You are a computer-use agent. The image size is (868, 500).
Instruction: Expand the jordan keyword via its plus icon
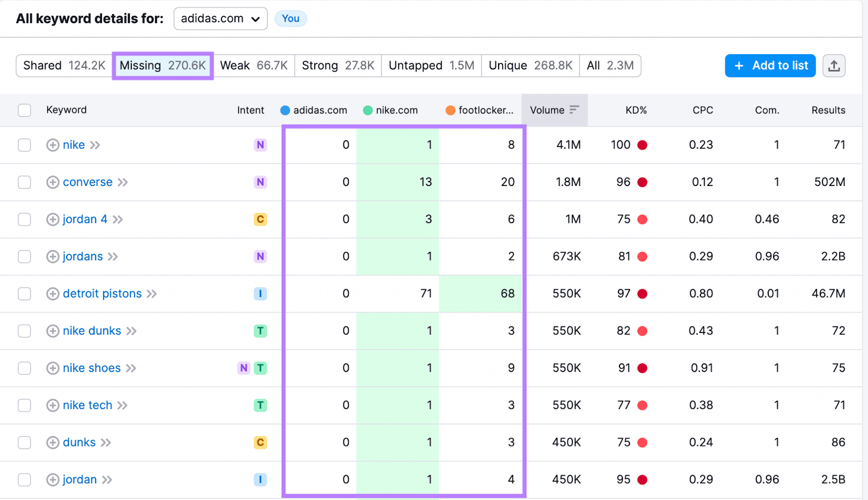[x=52, y=479]
